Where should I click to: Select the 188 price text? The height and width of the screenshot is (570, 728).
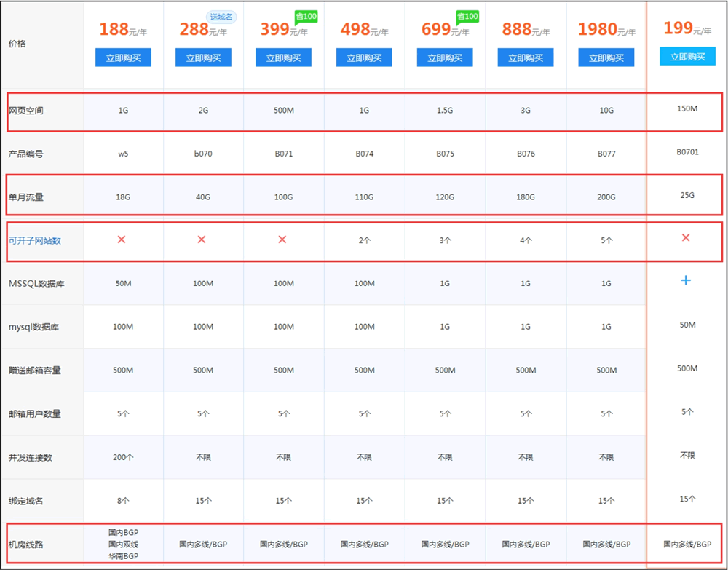[x=114, y=29]
